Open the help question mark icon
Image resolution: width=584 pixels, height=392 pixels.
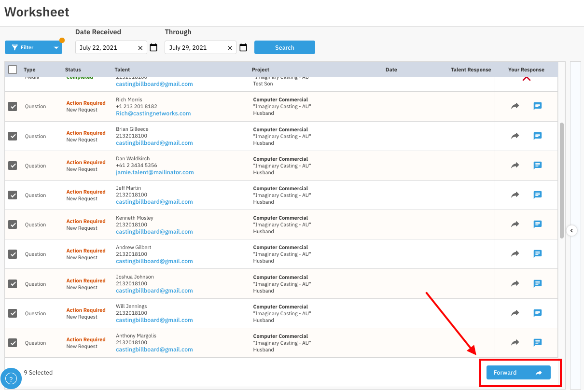pos(11,378)
